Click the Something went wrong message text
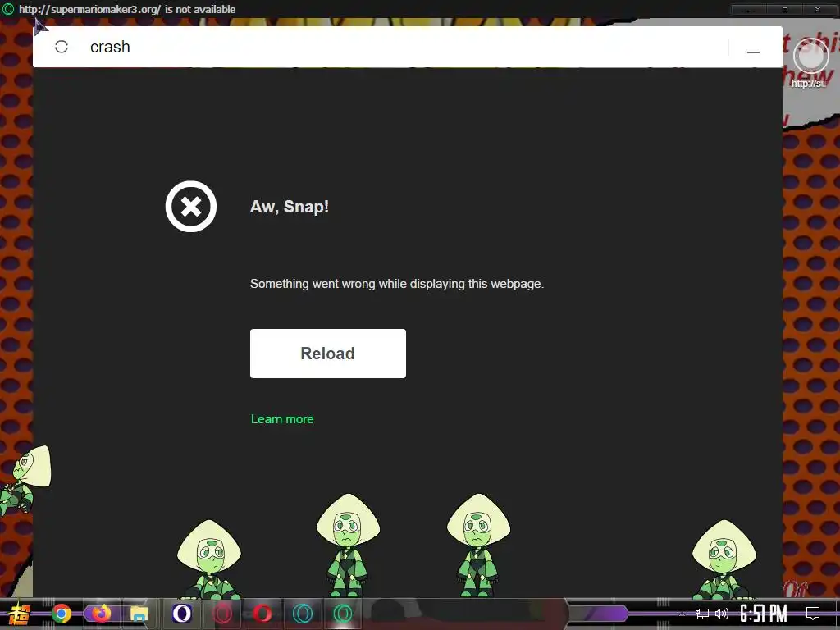Screen dimensions: 840x630 pyautogui.click(x=397, y=284)
